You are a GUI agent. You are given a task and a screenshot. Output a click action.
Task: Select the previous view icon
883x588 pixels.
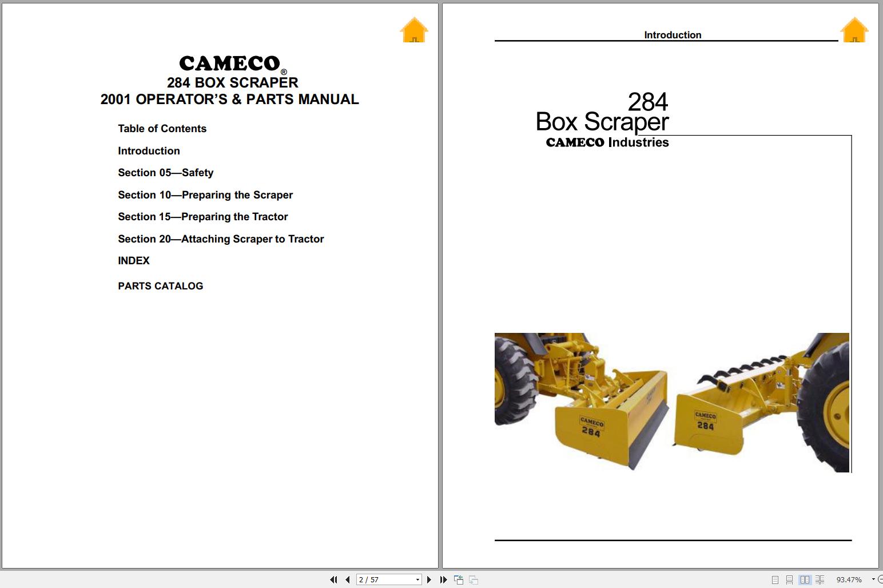click(458, 579)
